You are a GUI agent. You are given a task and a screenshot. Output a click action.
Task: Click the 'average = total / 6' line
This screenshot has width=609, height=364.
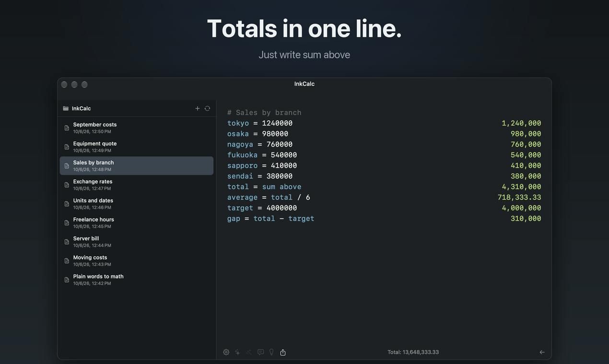pyautogui.click(x=269, y=197)
